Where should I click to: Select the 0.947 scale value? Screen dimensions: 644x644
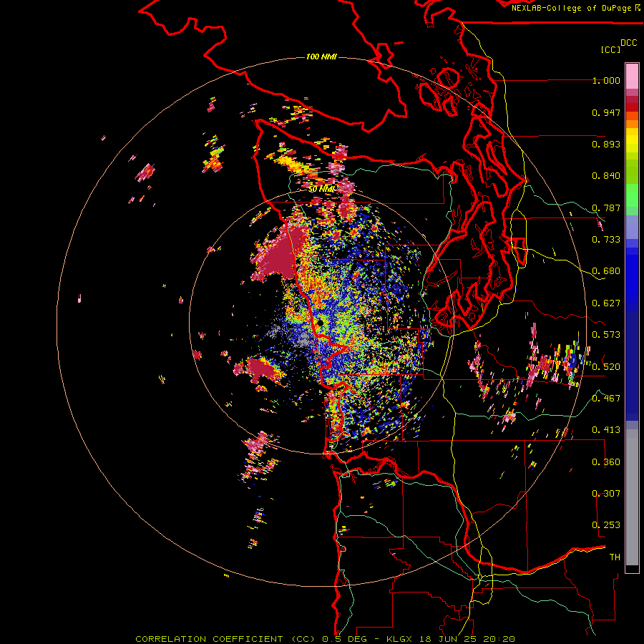[x=606, y=112]
